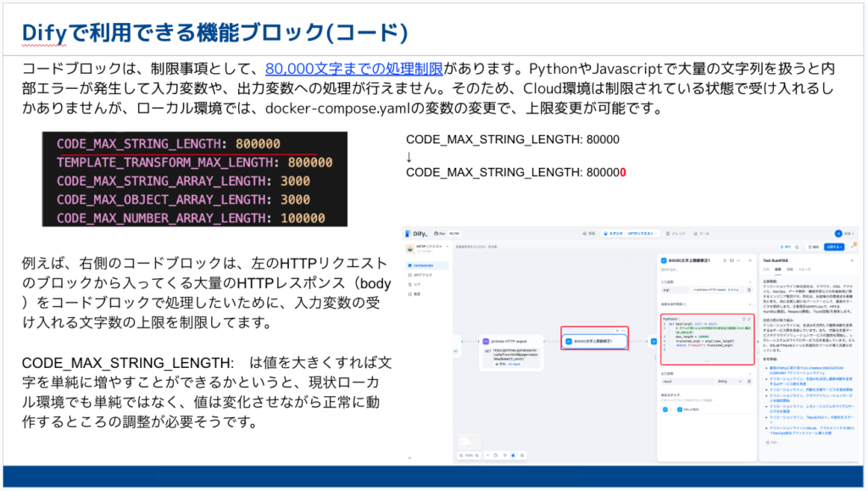Open the arg1 variable source selector
This screenshot has height=491, width=868.
[717, 289]
